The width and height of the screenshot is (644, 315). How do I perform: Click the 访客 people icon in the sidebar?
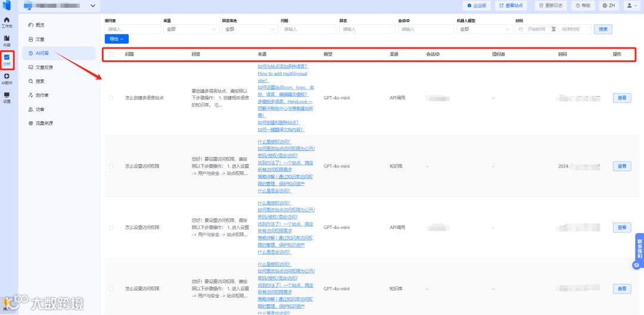[x=30, y=109]
